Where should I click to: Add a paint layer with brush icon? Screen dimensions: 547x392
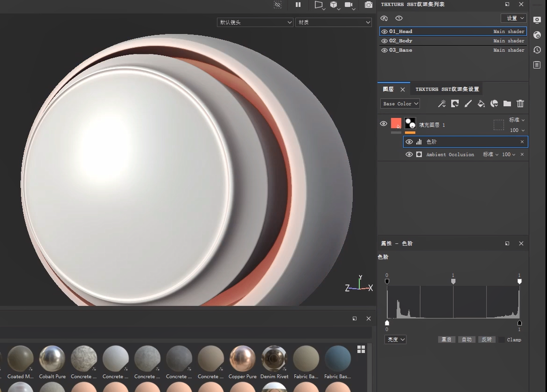pos(468,104)
